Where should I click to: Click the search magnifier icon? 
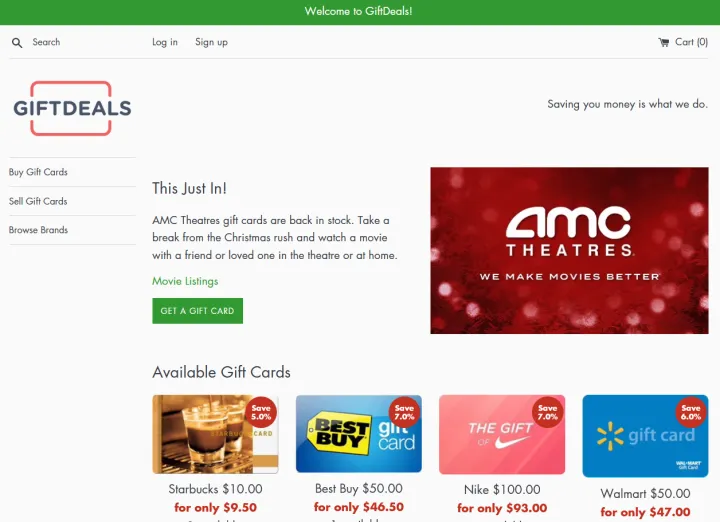[17, 43]
